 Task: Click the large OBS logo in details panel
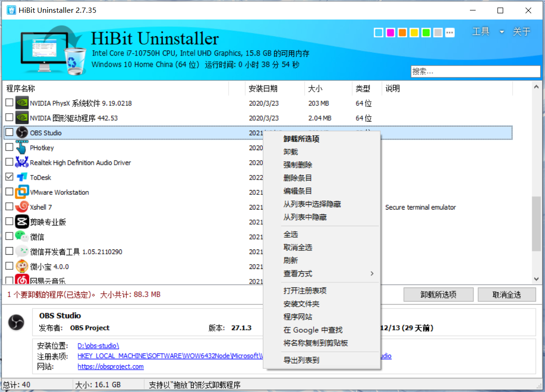pyautogui.click(x=16, y=322)
